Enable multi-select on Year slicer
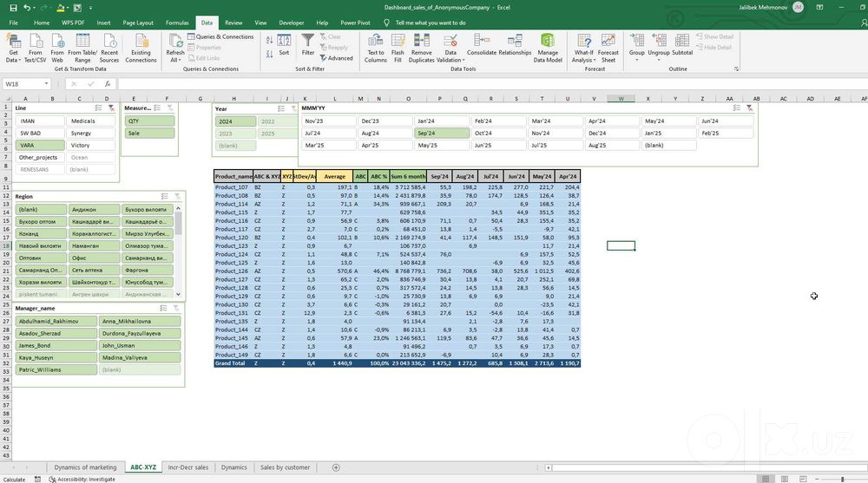The height and width of the screenshot is (483, 868). 280,108
